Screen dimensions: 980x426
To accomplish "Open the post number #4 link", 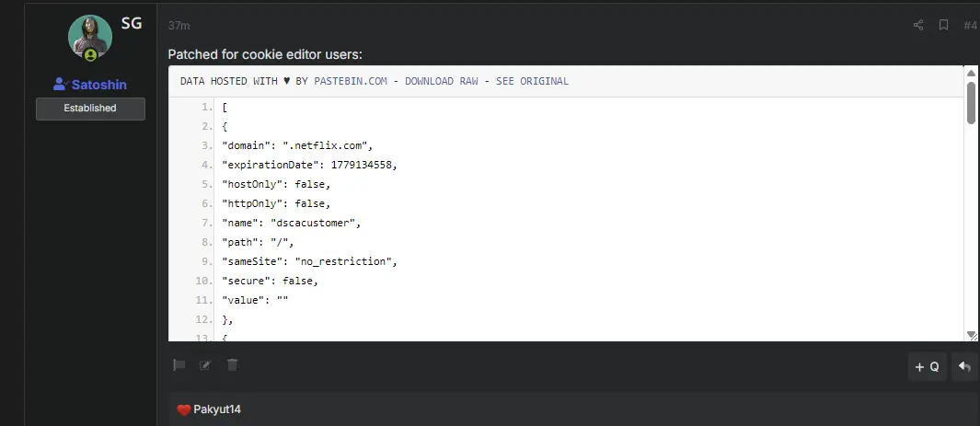I will (970, 25).
